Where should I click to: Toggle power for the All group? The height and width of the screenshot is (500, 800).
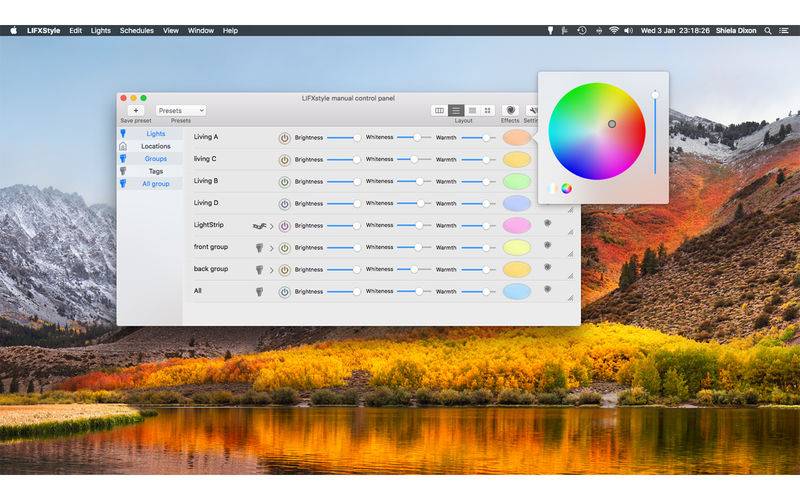click(x=284, y=291)
